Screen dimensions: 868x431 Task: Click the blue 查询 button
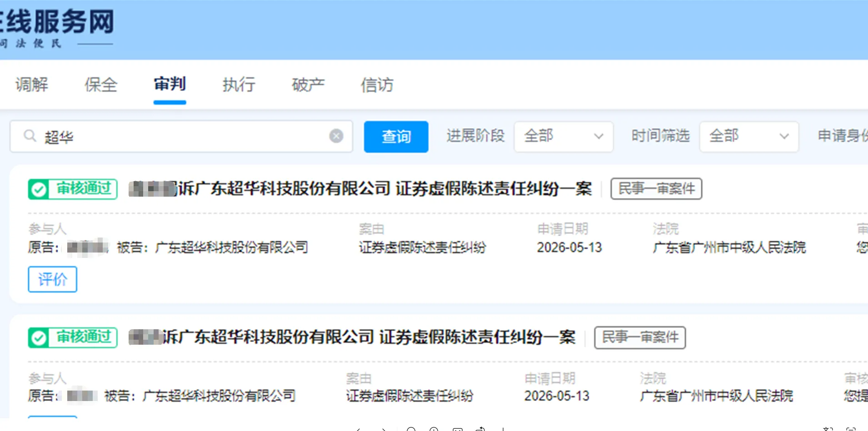click(396, 136)
